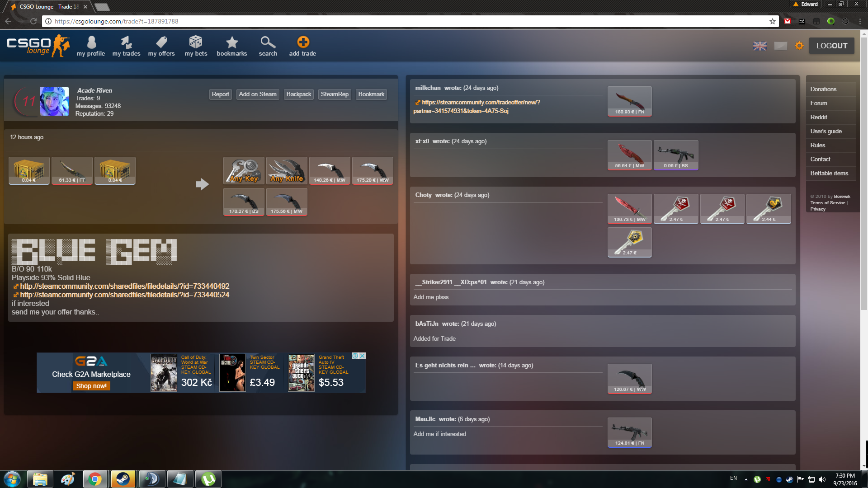Open Terms of Service link
The image size is (868, 488).
coord(827,203)
